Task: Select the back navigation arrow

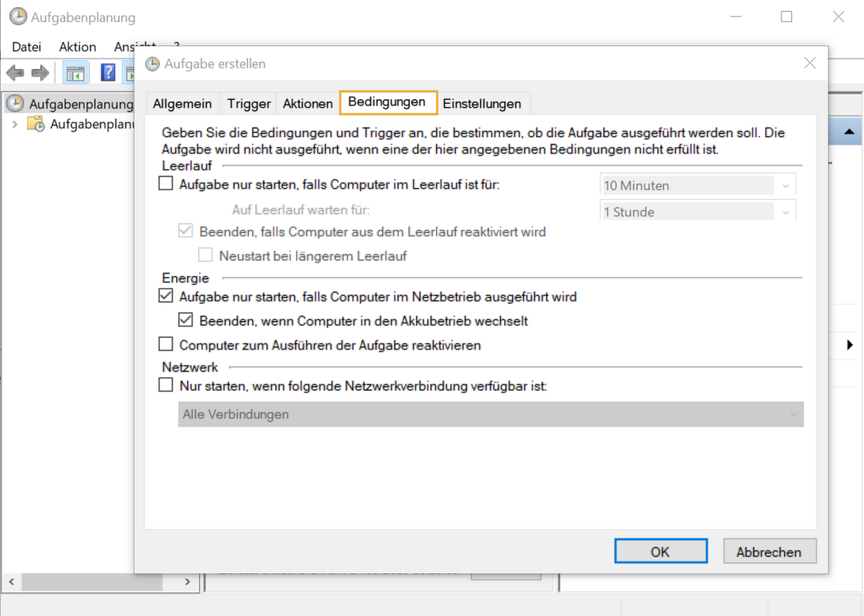Action: click(14, 72)
